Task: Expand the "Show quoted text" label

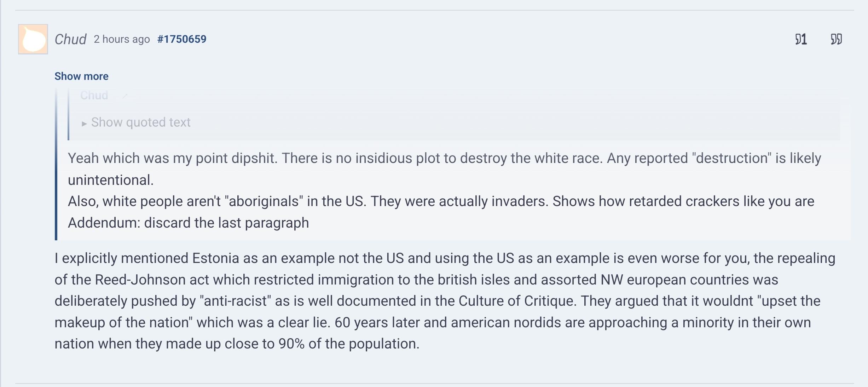Action: pos(141,122)
